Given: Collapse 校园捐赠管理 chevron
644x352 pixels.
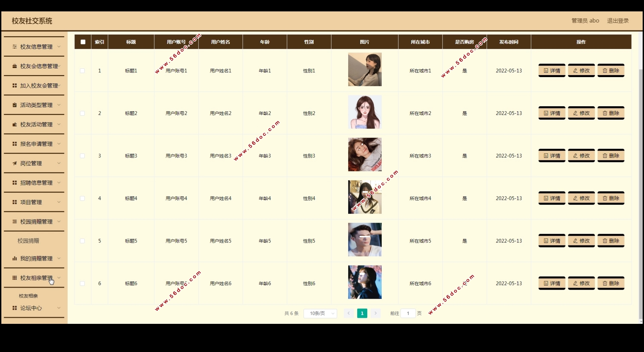Looking at the screenshot, I should 59,222.
